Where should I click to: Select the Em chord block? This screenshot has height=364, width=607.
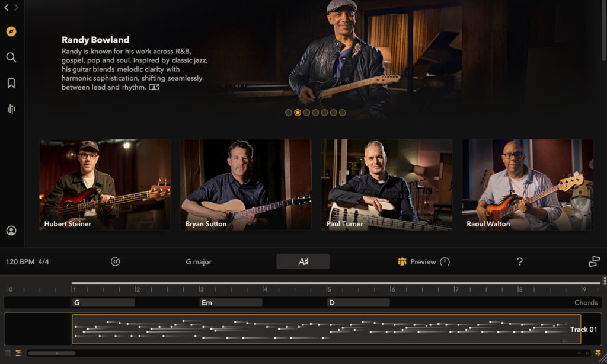click(231, 302)
